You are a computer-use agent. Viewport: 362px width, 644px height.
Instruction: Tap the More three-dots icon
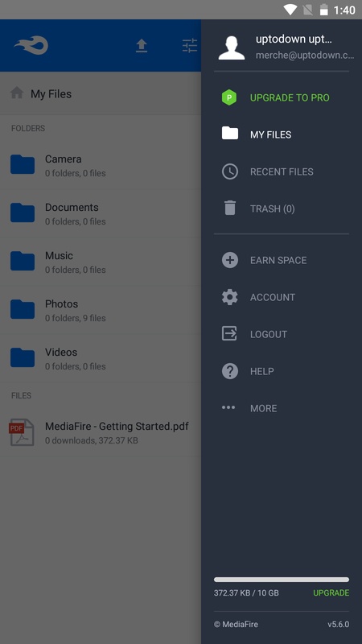[228, 407]
